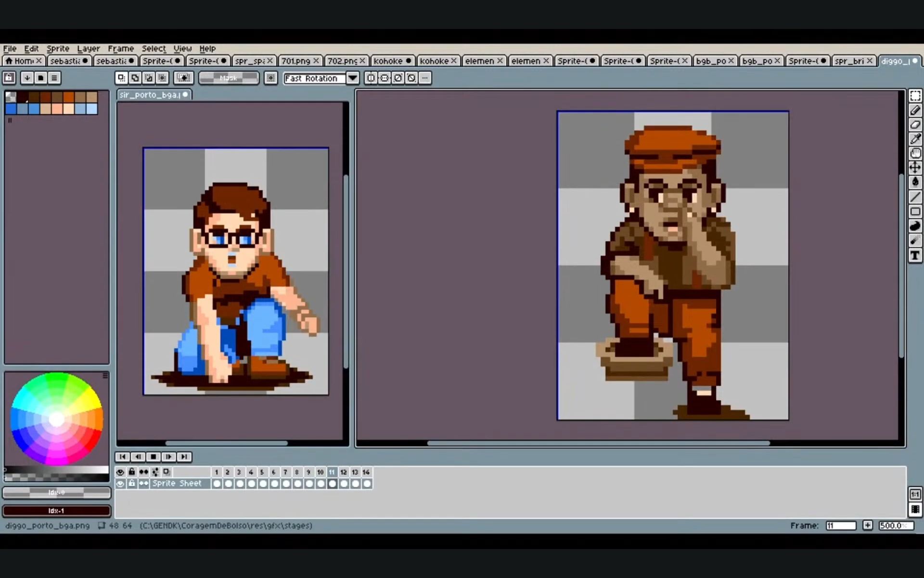Select the Eyedropper tool
Image resolution: width=924 pixels, height=578 pixels.
tap(915, 139)
